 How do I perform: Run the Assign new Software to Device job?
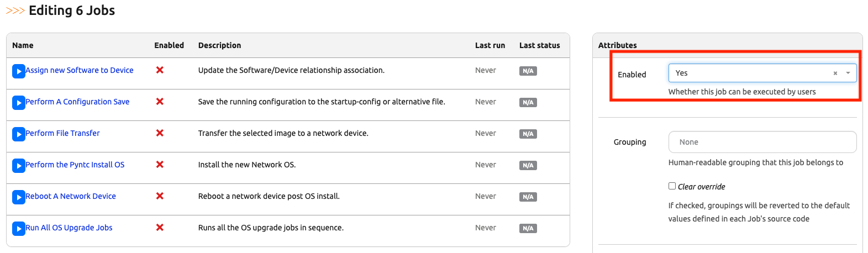(19, 71)
